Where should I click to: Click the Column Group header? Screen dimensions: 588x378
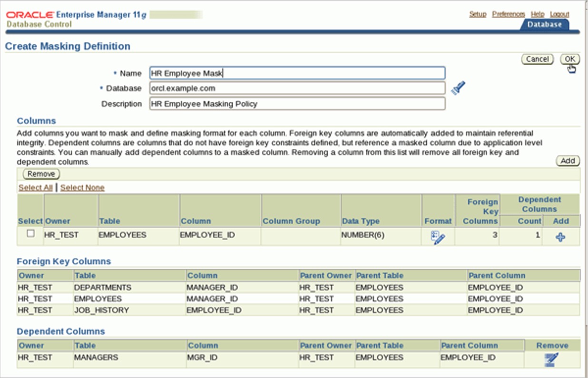[x=291, y=221]
